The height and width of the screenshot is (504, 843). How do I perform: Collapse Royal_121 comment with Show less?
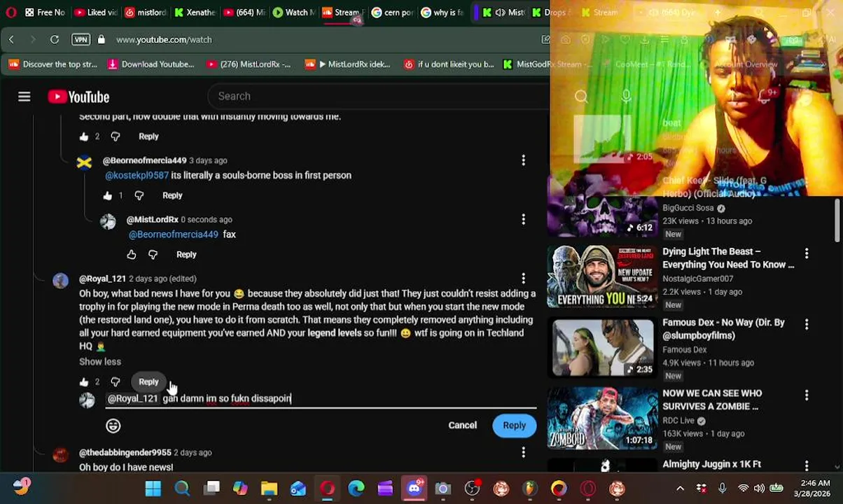(x=100, y=362)
